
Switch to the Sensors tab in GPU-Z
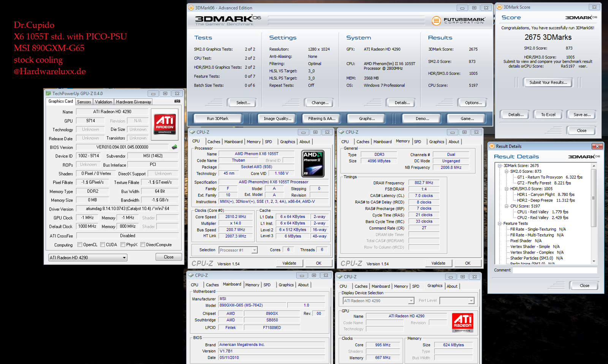coord(84,102)
